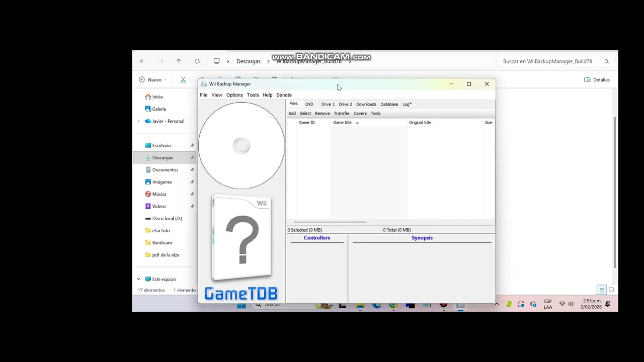
Task: Sort by the Original title column header
Action: point(444,123)
